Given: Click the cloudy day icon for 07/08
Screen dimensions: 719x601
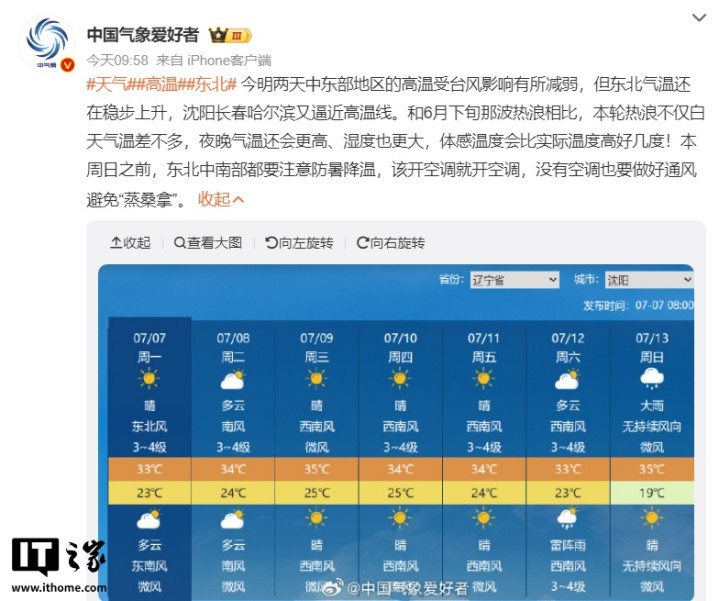Looking at the screenshot, I should point(233,380).
